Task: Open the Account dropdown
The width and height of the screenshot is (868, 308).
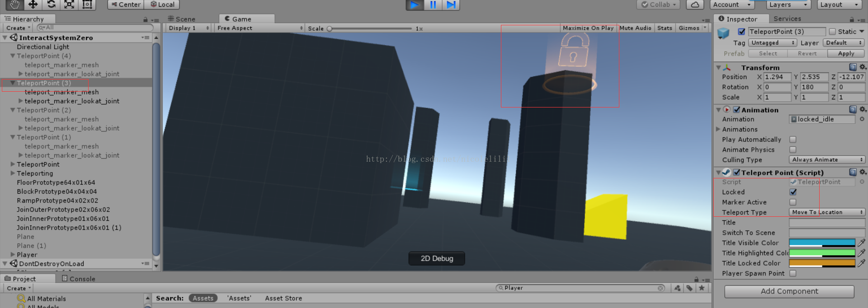Action: tap(732, 5)
